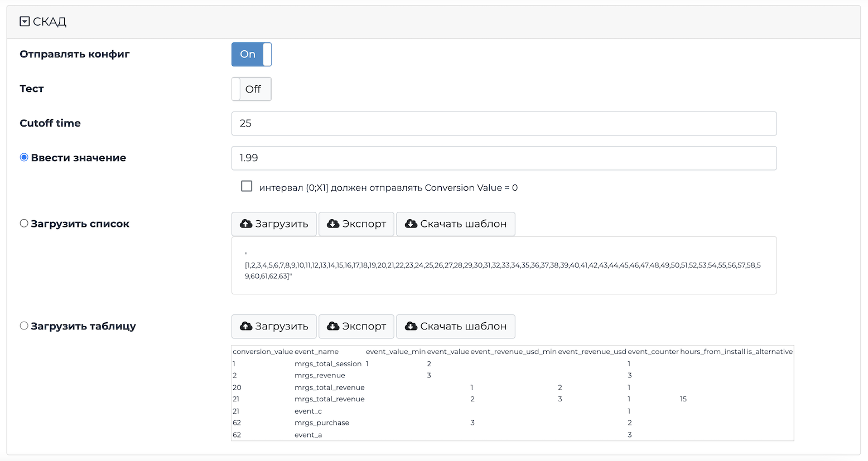Click Загрузить button for the table
Screen dimensions: 868x461
coord(274,327)
